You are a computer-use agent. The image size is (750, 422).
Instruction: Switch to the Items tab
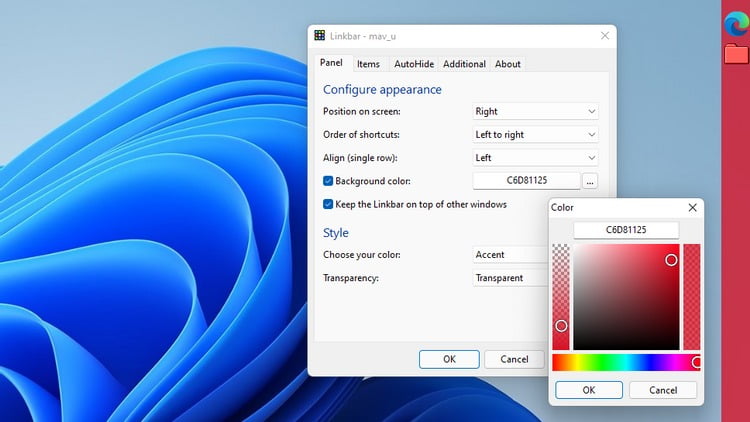coord(368,64)
